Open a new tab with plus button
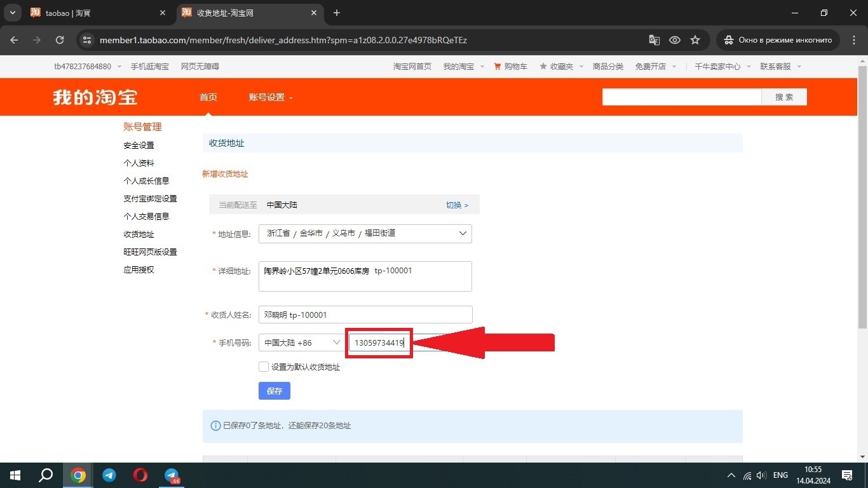Image resolution: width=868 pixels, height=488 pixels. tap(337, 13)
